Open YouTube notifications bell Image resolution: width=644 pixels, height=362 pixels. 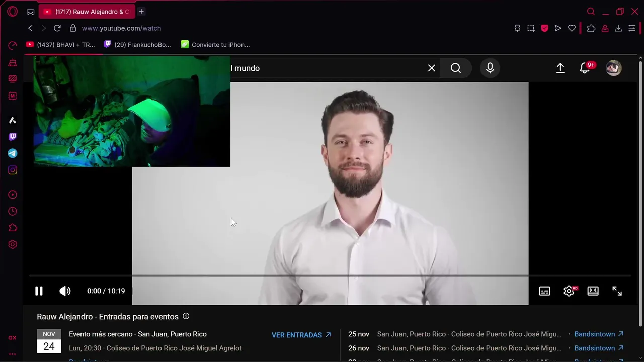click(x=585, y=68)
